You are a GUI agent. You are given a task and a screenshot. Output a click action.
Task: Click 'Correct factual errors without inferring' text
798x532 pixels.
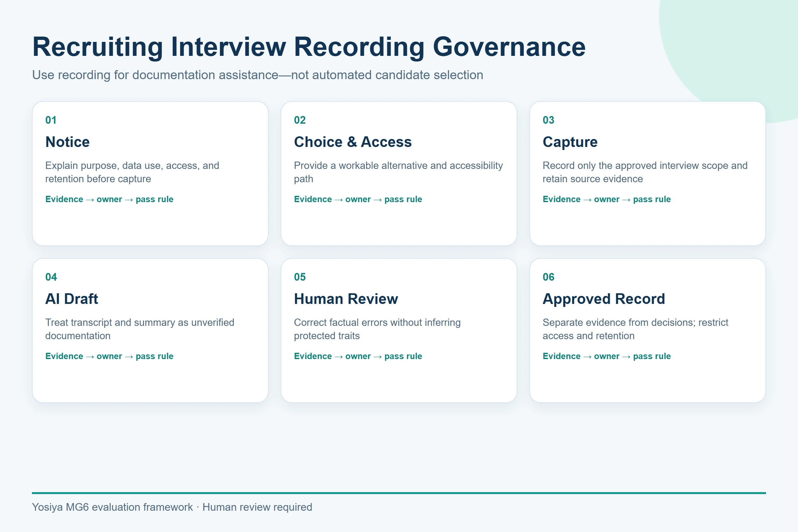[x=377, y=329]
